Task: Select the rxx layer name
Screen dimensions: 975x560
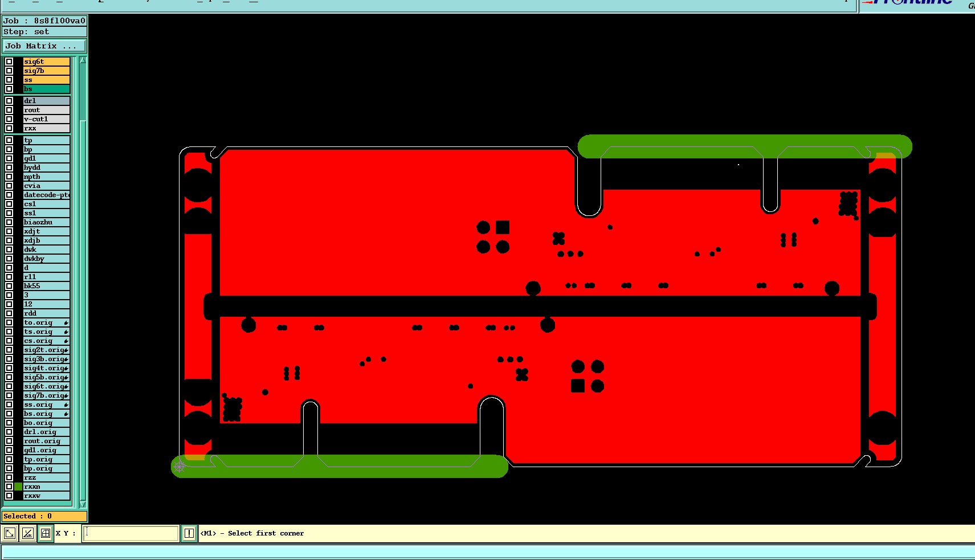Action: (46, 128)
